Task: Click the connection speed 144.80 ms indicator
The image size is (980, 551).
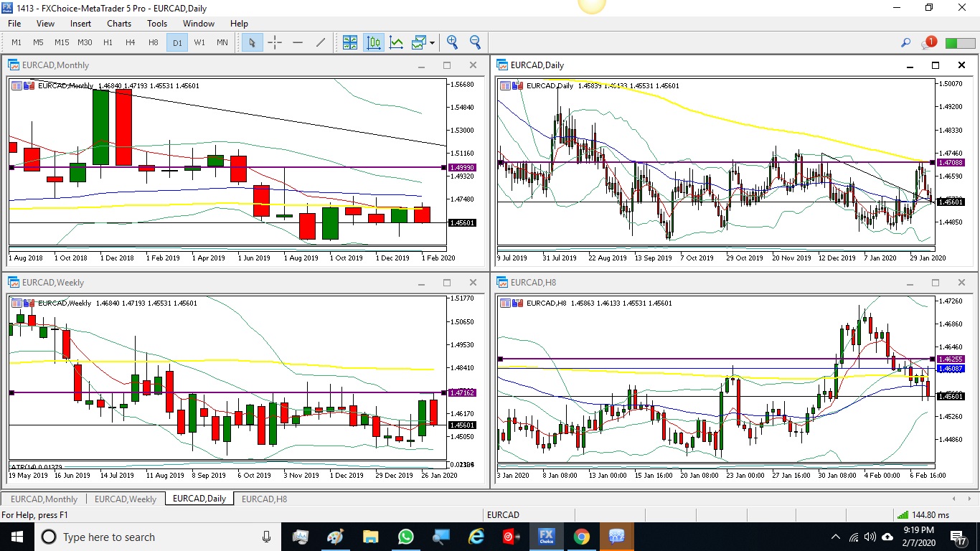Action: pos(922,514)
